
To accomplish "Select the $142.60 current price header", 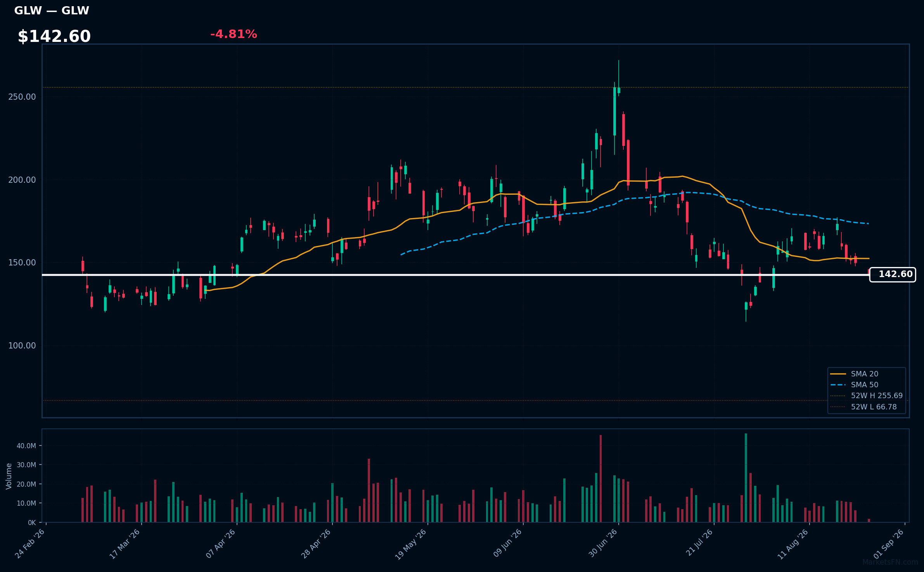I will click(x=54, y=36).
